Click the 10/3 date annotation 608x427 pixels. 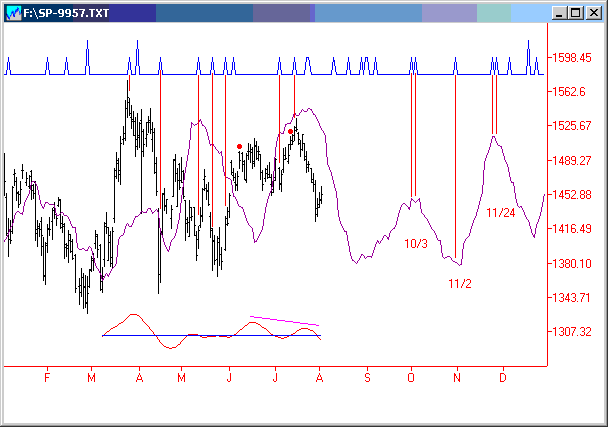415,244
